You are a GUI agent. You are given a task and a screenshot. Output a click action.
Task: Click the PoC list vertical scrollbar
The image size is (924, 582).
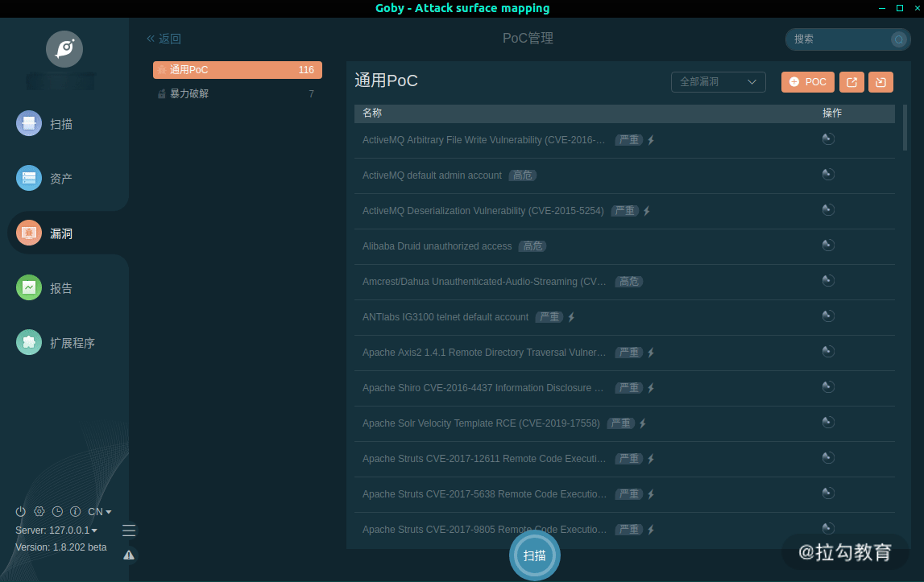coord(905,128)
